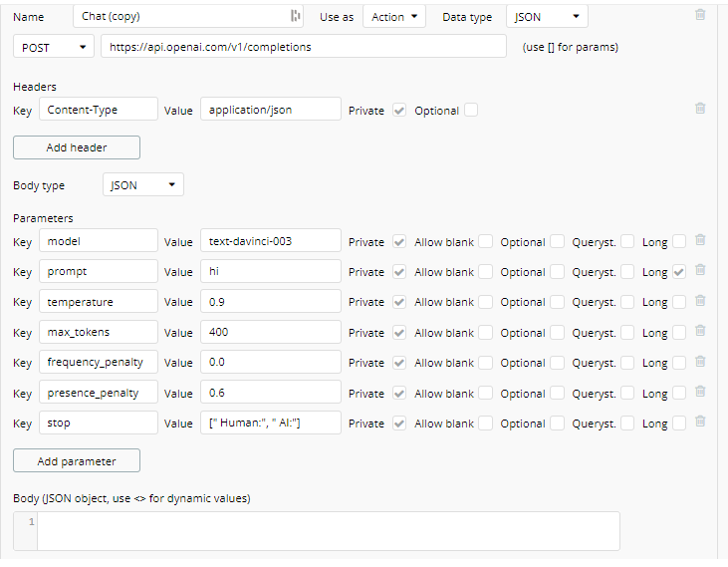Delete the Content-Type header

[700, 109]
